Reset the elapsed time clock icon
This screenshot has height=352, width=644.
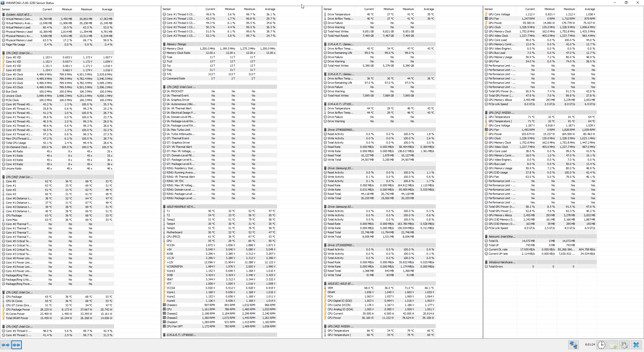601,345
